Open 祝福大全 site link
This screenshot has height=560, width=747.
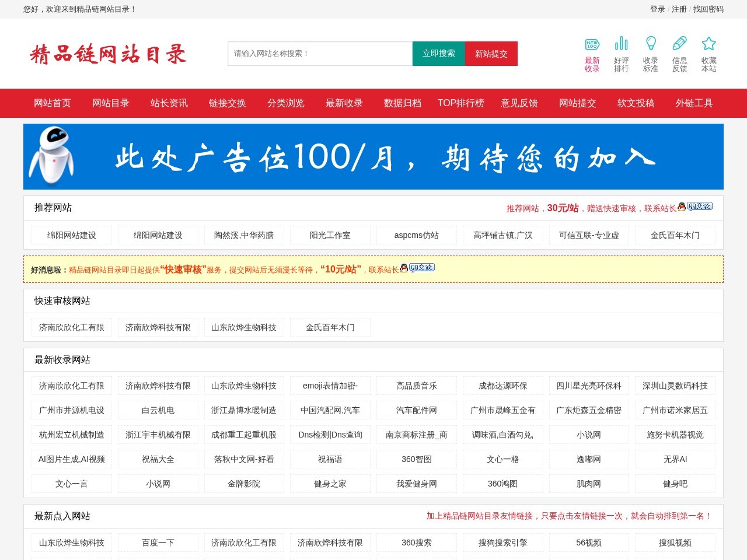tap(158, 459)
